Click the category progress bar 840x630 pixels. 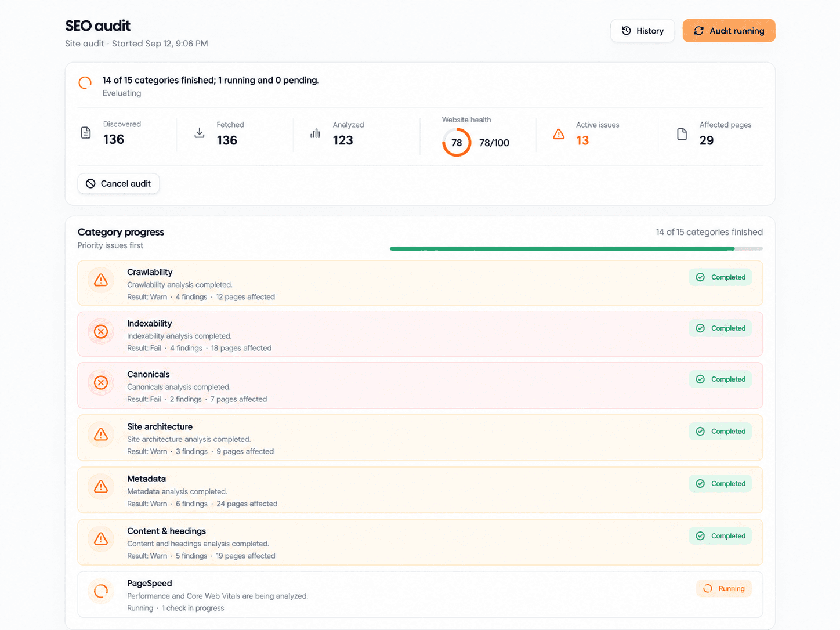point(576,249)
